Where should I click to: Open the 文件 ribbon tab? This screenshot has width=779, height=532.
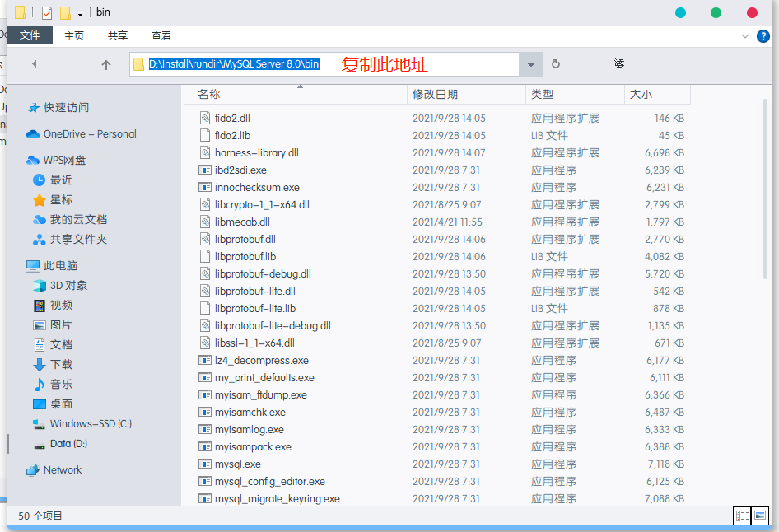coord(30,35)
